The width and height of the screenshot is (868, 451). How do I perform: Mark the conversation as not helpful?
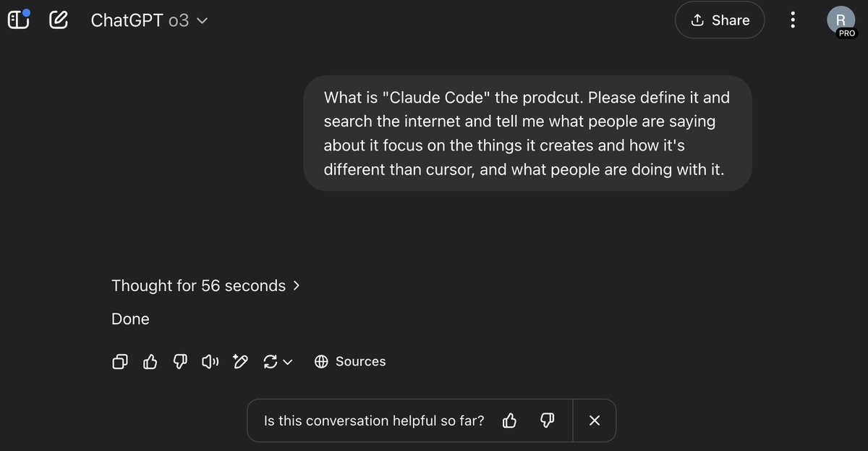[548, 421]
